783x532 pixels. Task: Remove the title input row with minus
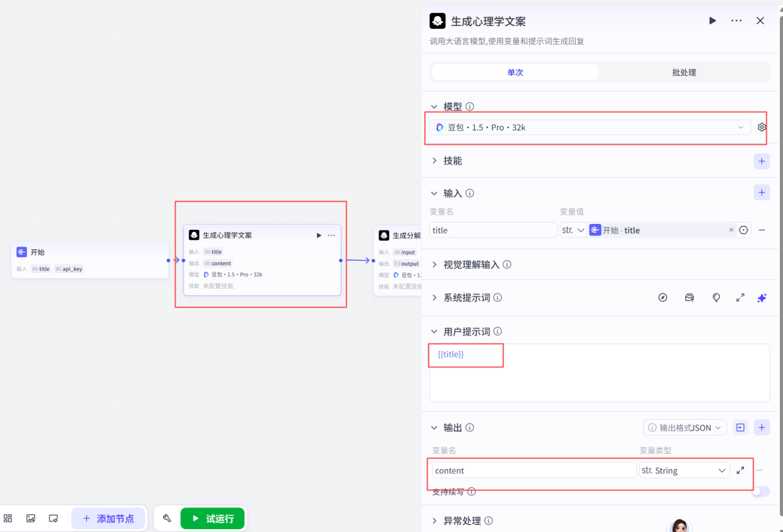761,230
